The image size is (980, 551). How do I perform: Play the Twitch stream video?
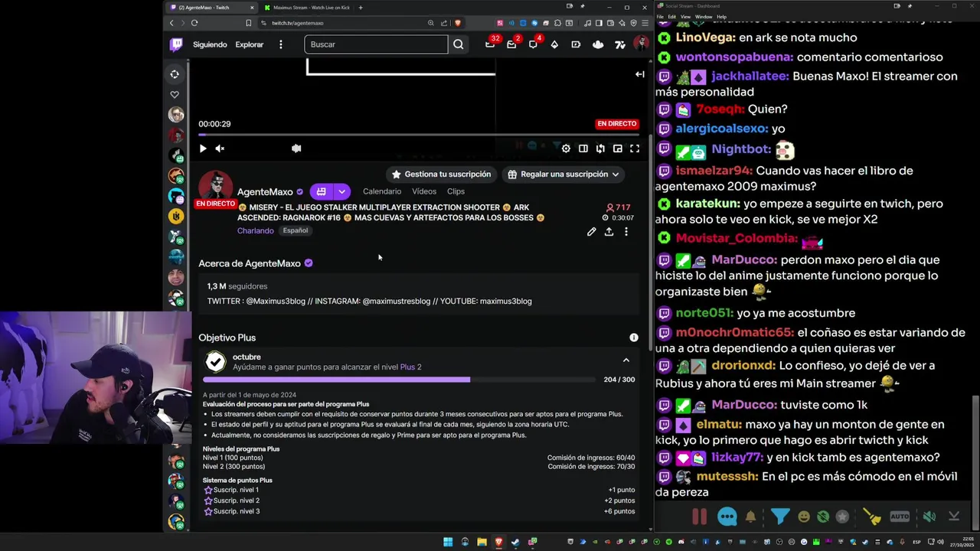click(x=203, y=148)
